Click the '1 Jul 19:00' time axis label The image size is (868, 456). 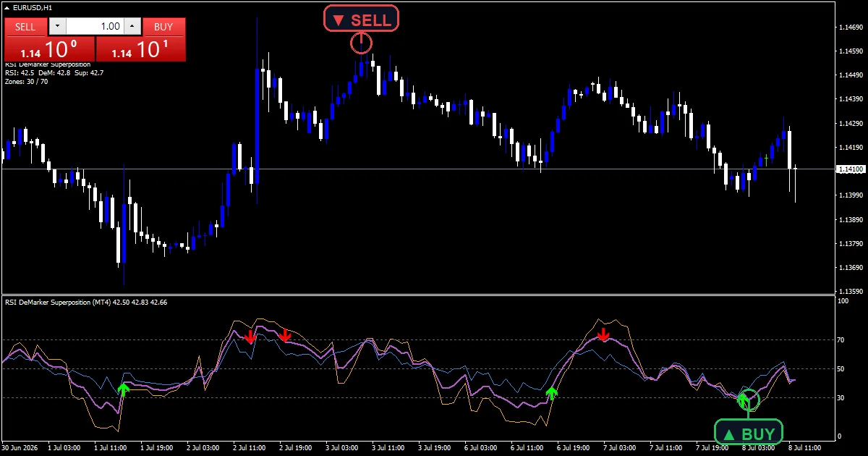[x=158, y=448]
